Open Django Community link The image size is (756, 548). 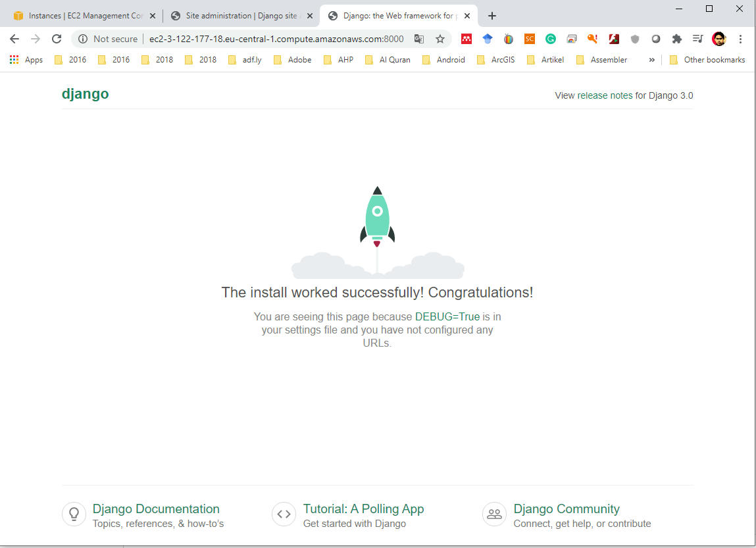[567, 509]
